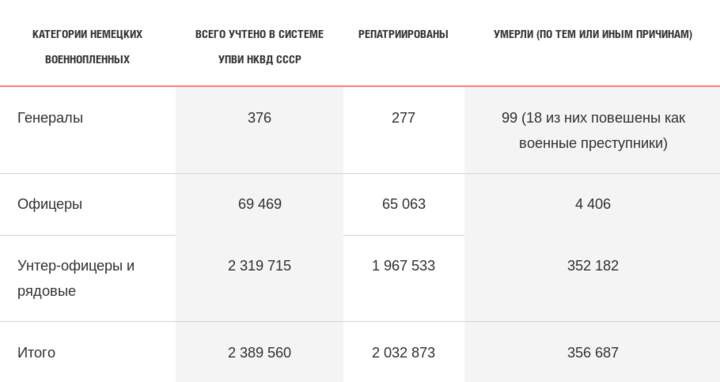Click the 'Категории немецких военнопленных' column header
The height and width of the screenshot is (382, 720).
tap(87, 46)
